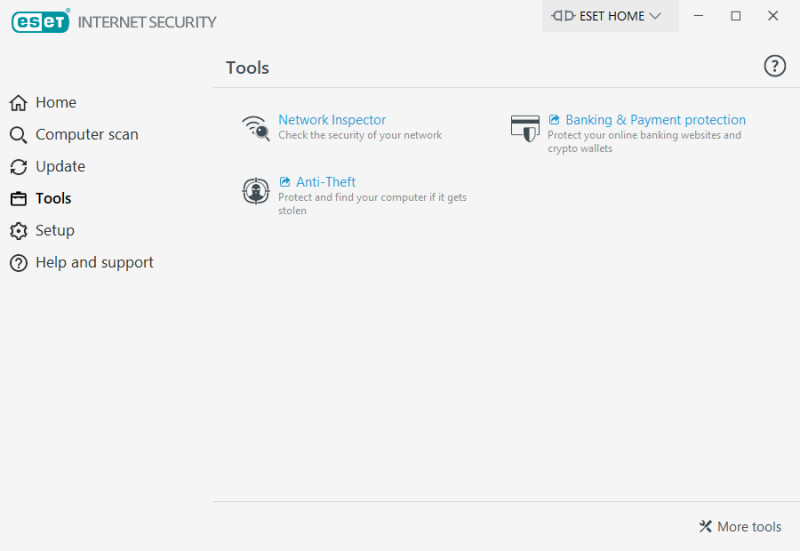
Task: Click the Update refresh arrows icon
Action: pos(18,167)
